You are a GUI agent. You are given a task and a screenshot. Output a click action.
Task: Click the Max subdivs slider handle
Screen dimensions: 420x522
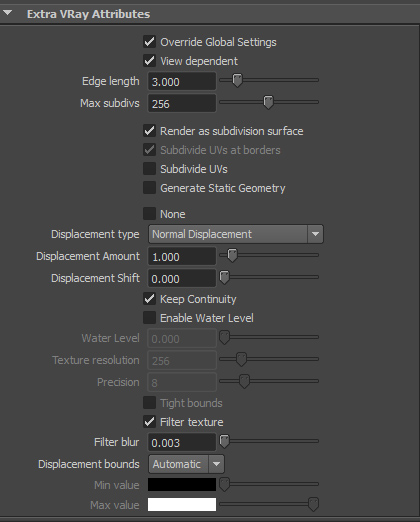click(268, 102)
